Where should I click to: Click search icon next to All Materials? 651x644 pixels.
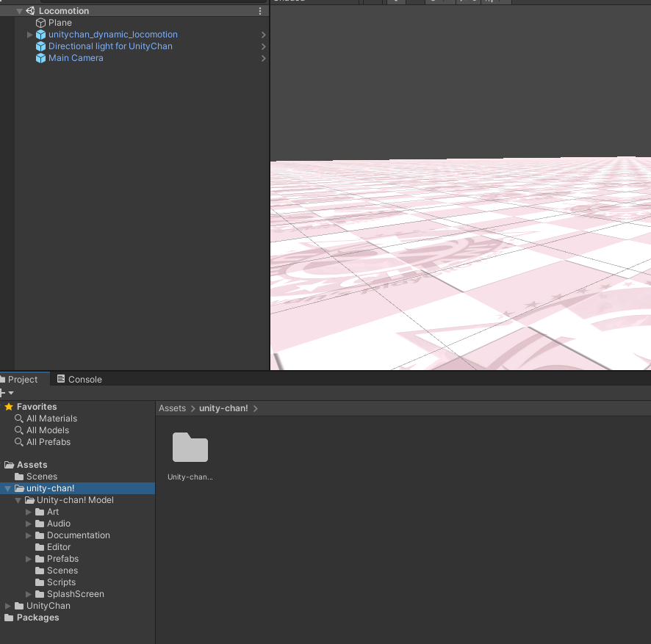(18, 419)
